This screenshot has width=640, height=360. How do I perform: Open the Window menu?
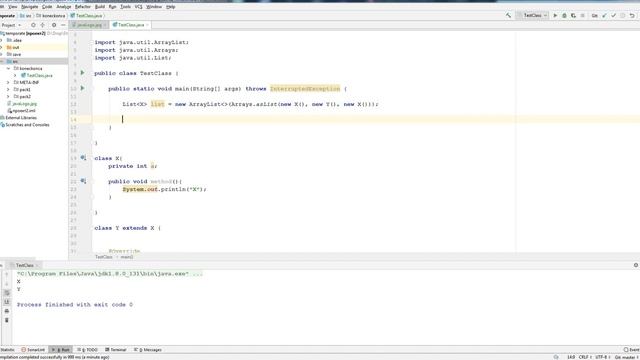[x=154, y=7]
